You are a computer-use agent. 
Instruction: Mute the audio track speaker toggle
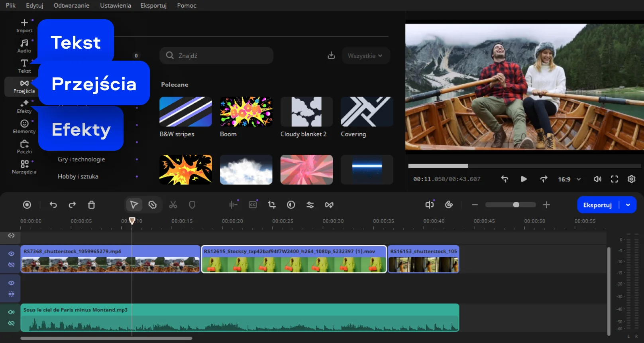[x=12, y=312]
